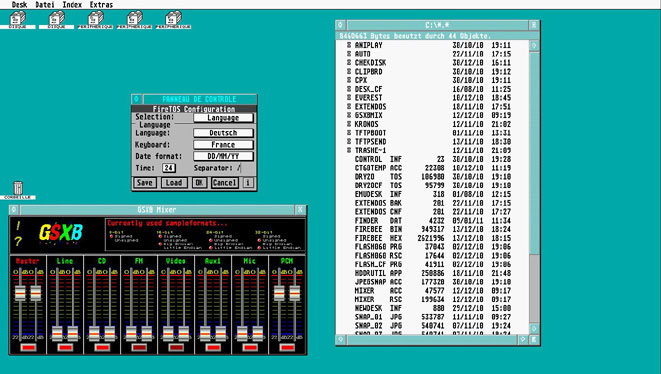Click Save in FireTOS Configuration
Image resolution: width=661 pixels, height=374 pixels.
145,183
